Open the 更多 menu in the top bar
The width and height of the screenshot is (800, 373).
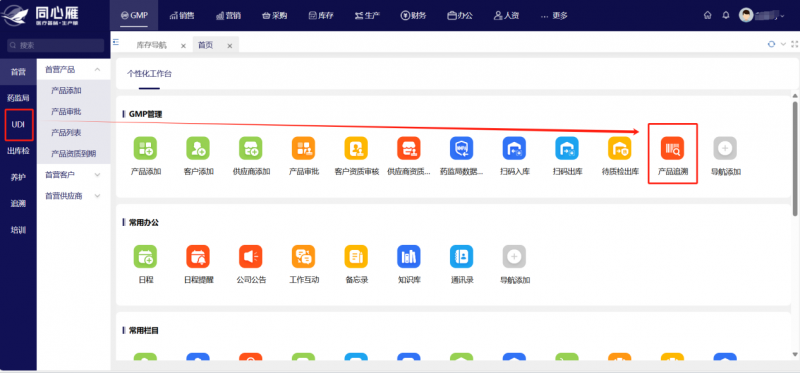click(554, 16)
